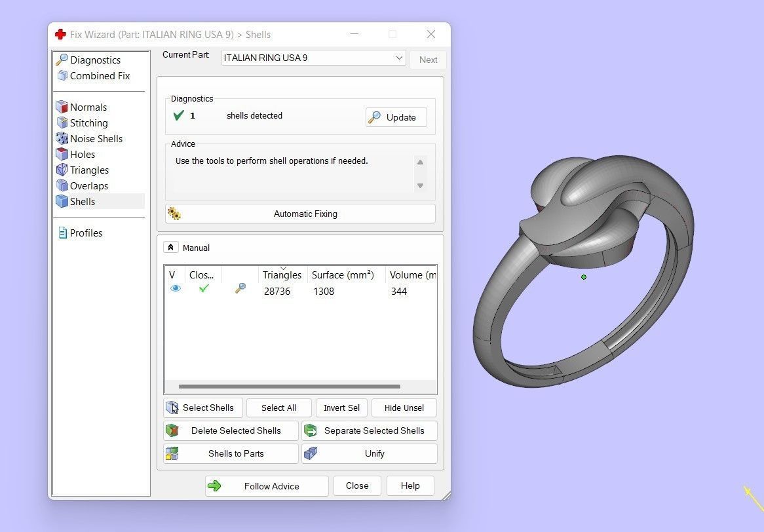Click the Combined Fix cube icon
Viewport: 764px width, 532px height.
pos(62,75)
